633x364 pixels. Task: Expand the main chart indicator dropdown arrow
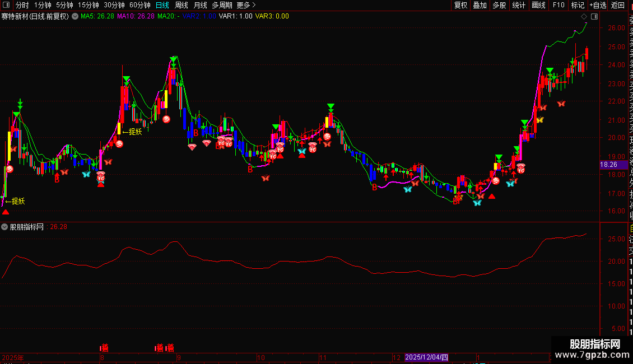pyautogui.click(x=75, y=16)
